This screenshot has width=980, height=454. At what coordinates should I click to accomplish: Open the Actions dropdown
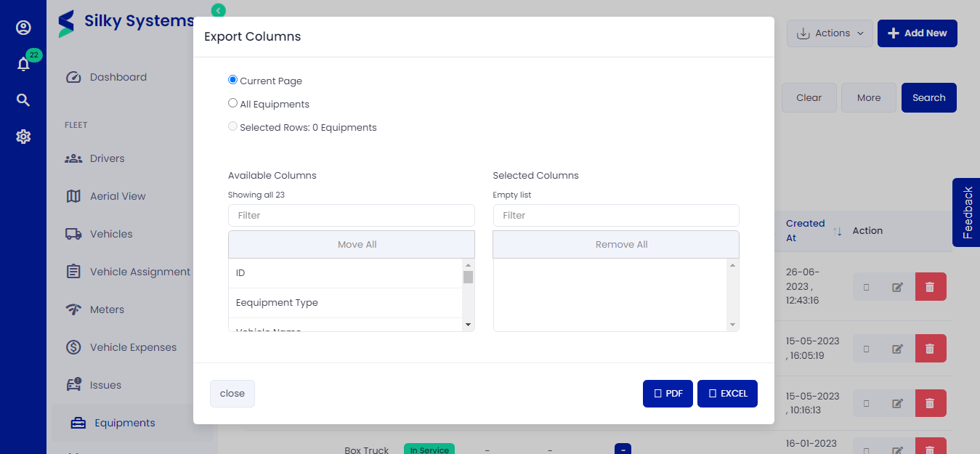tap(830, 33)
